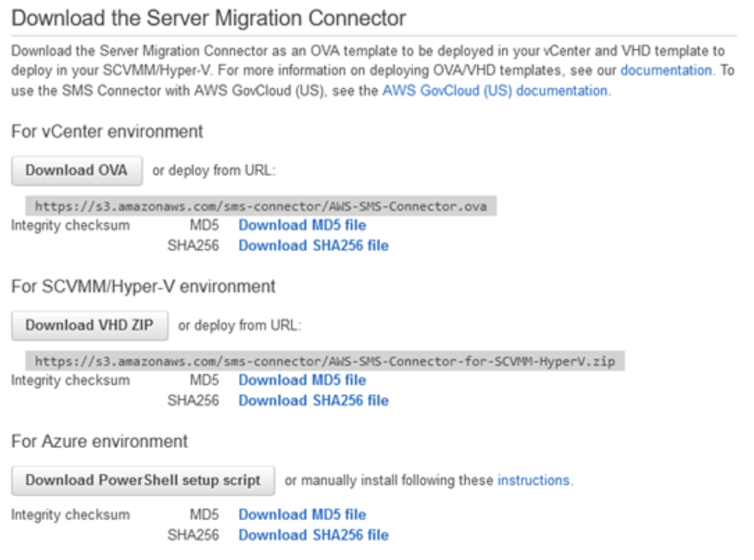The image size is (754, 560).
Task: Select the SCVMM-HyperV.zip URL text
Action: 325,361
